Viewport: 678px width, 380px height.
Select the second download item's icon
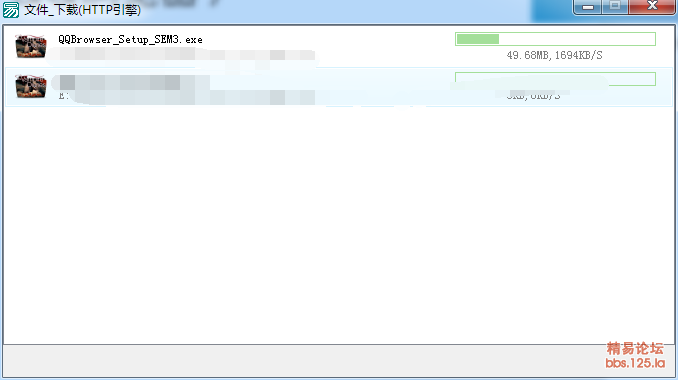31,86
